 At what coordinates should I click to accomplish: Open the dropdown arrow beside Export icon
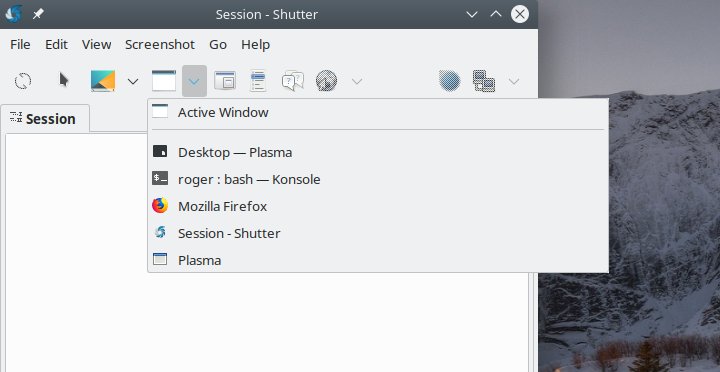tap(514, 82)
